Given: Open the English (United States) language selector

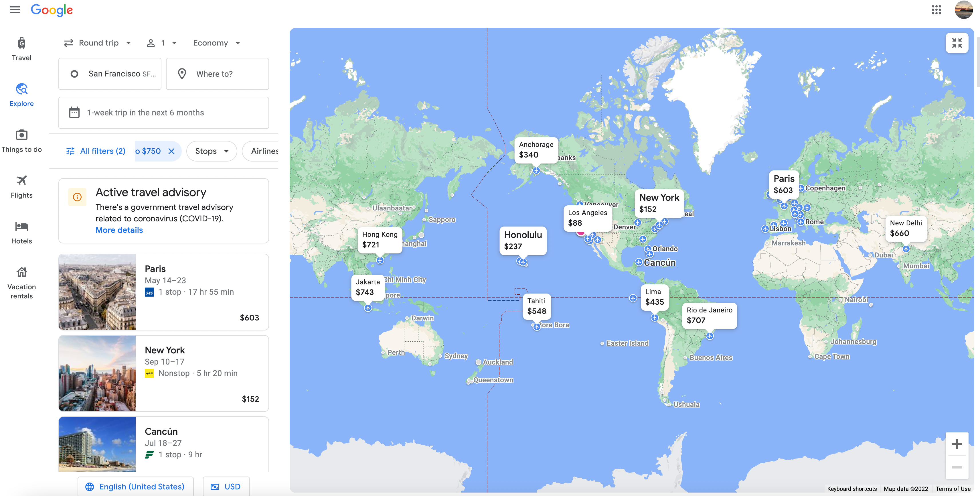Looking at the screenshot, I should tap(135, 487).
